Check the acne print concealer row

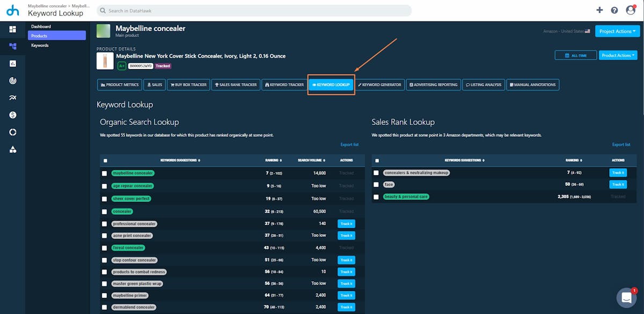point(105,235)
